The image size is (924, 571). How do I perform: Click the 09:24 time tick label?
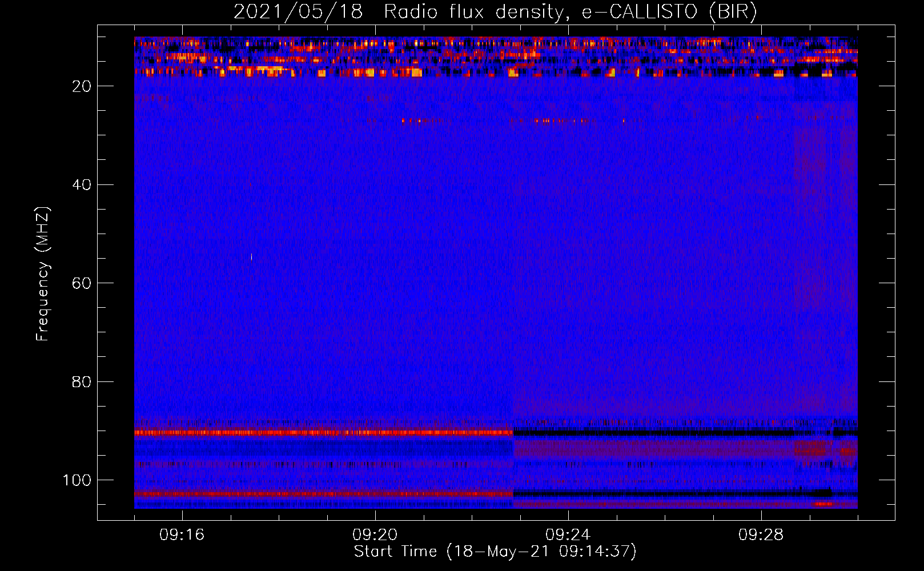tap(568, 535)
